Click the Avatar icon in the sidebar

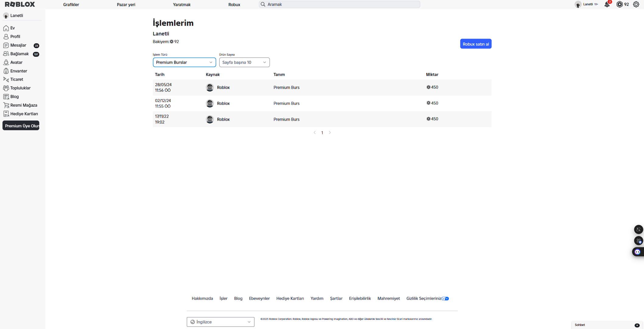(x=6, y=62)
